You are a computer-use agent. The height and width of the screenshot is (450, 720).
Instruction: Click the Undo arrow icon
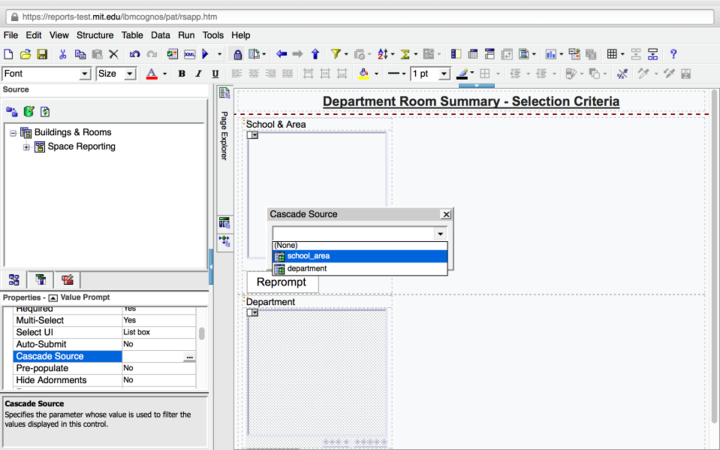(x=134, y=54)
